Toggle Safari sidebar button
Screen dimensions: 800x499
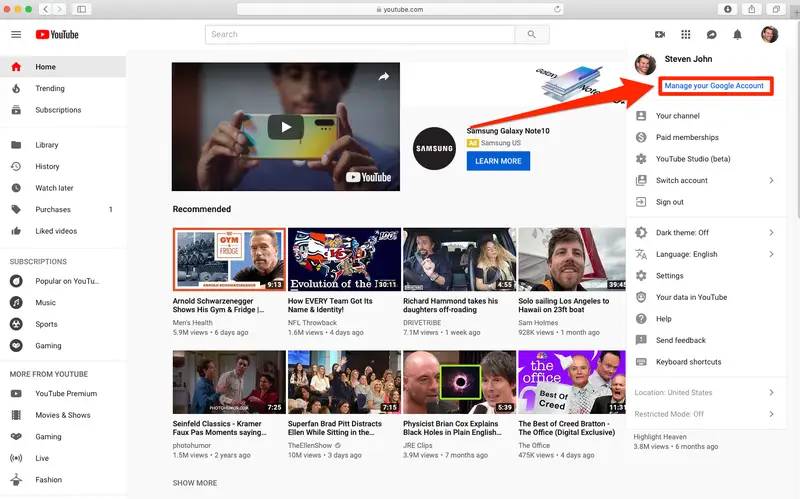pos(82,9)
